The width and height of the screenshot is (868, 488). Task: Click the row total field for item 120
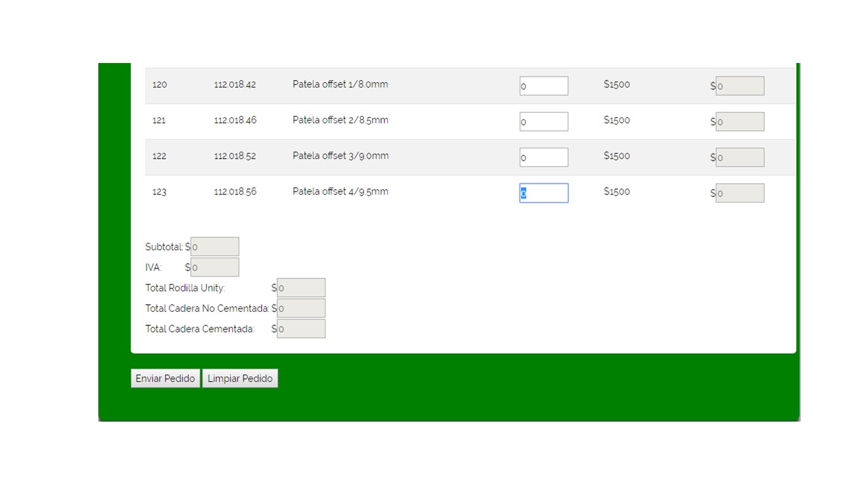(740, 85)
